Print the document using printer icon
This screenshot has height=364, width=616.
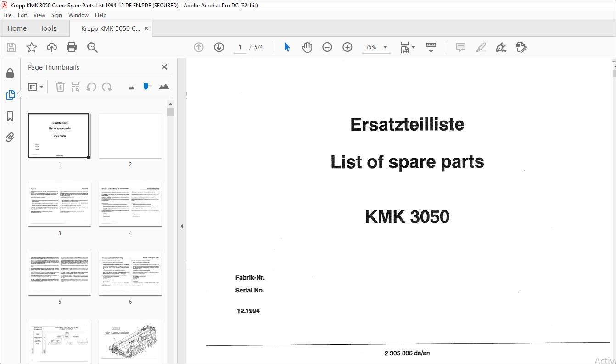point(72,47)
